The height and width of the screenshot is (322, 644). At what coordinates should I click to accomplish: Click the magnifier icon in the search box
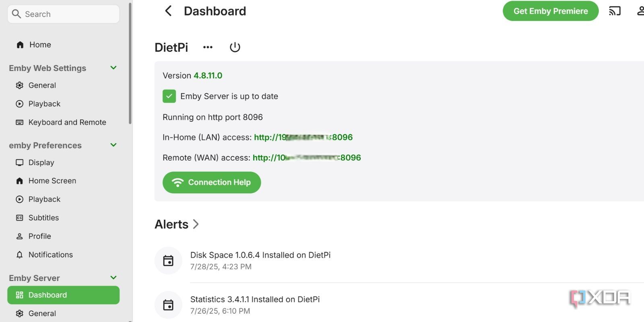[x=17, y=14]
